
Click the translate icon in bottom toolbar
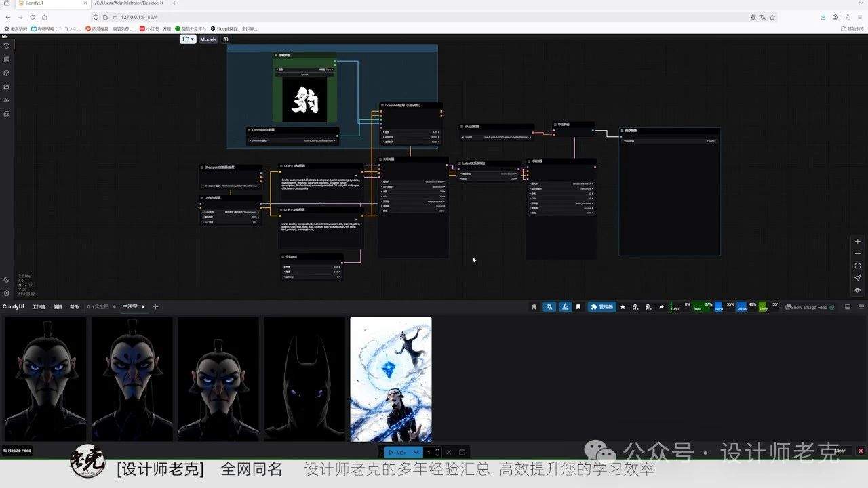[x=549, y=307]
